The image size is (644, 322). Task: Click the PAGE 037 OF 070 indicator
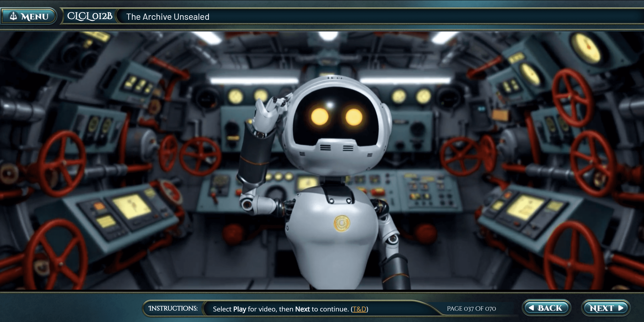tap(471, 309)
